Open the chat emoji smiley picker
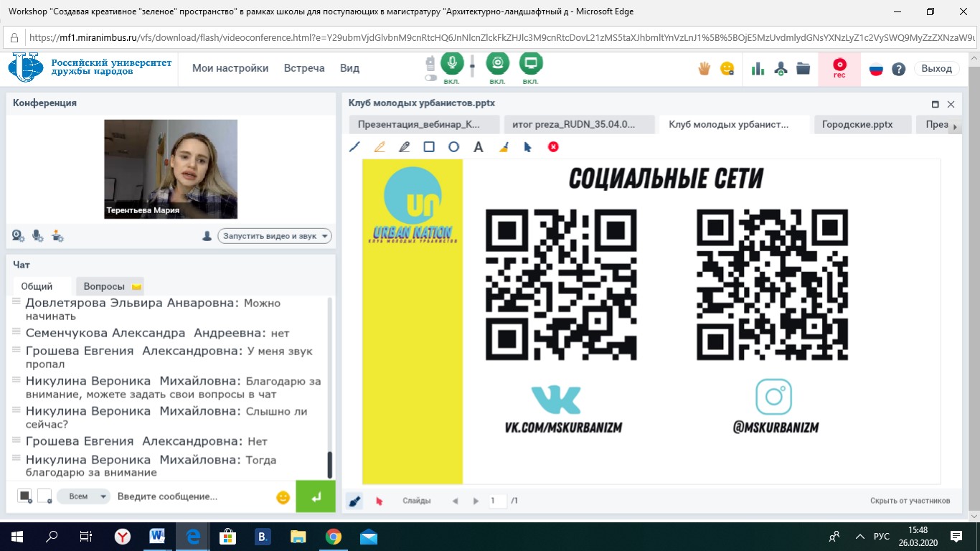Viewport: 980px width, 551px height. [x=283, y=496]
